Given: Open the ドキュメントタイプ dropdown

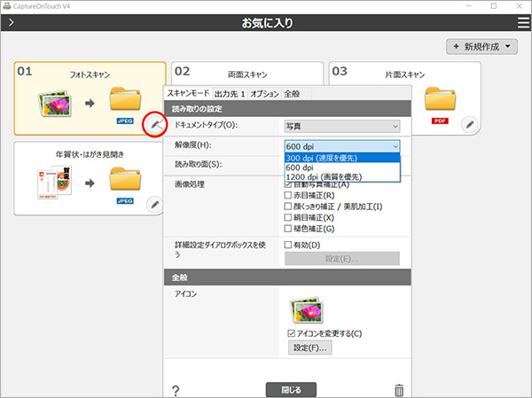Looking at the screenshot, I should point(342,126).
